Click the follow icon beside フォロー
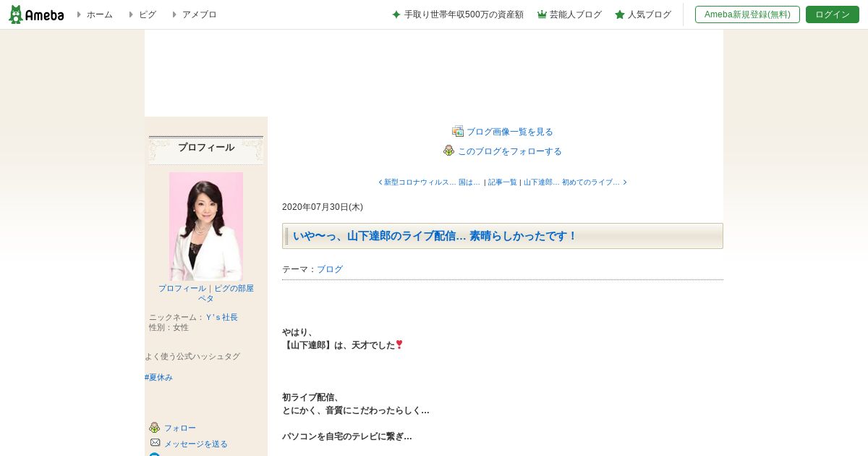 pos(154,428)
